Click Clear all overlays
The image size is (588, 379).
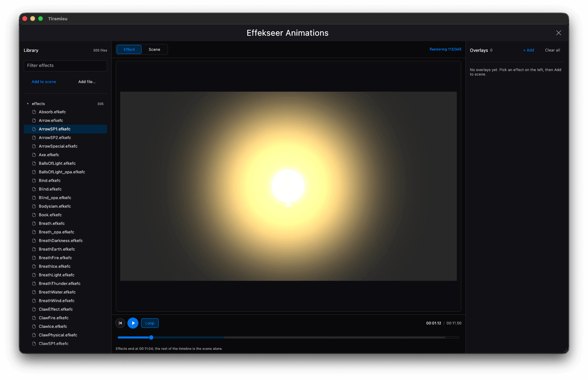pyautogui.click(x=552, y=50)
